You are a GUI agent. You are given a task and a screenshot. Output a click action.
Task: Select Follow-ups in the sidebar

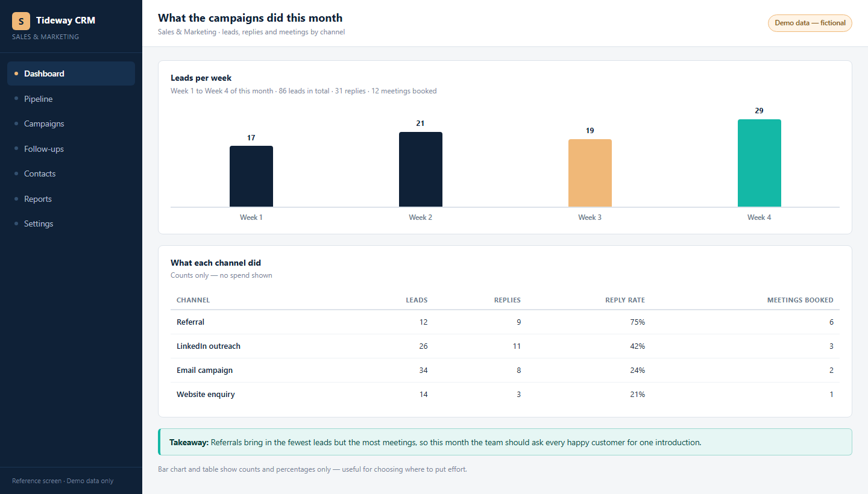pyautogui.click(x=71, y=149)
